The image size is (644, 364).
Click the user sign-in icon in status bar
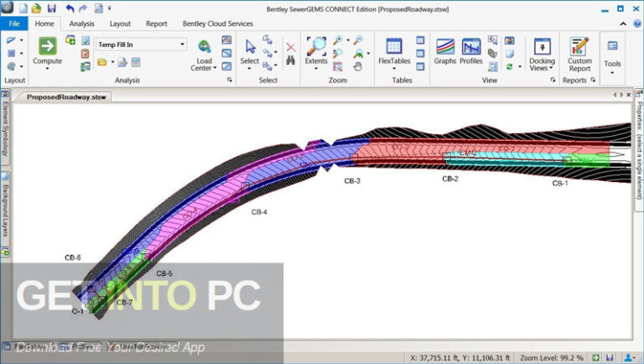point(628,358)
